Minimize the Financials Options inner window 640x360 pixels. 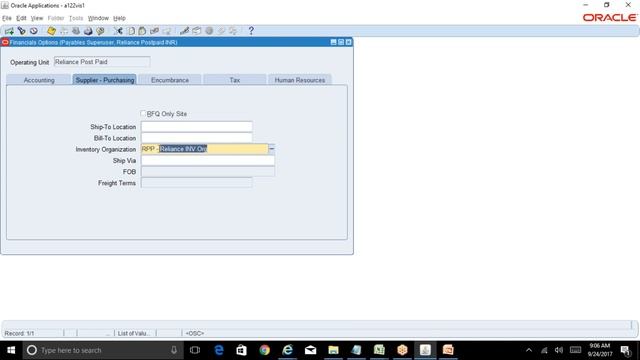(x=333, y=42)
